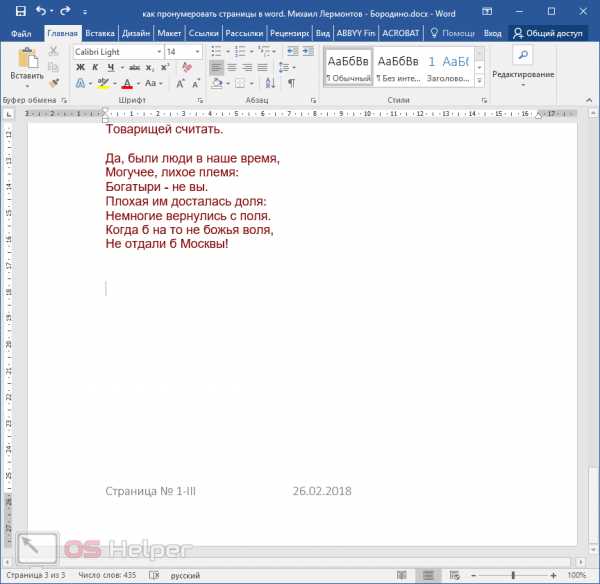600x584 pixels.
Task: Apply superscript formatting
Action: [x=165, y=68]
